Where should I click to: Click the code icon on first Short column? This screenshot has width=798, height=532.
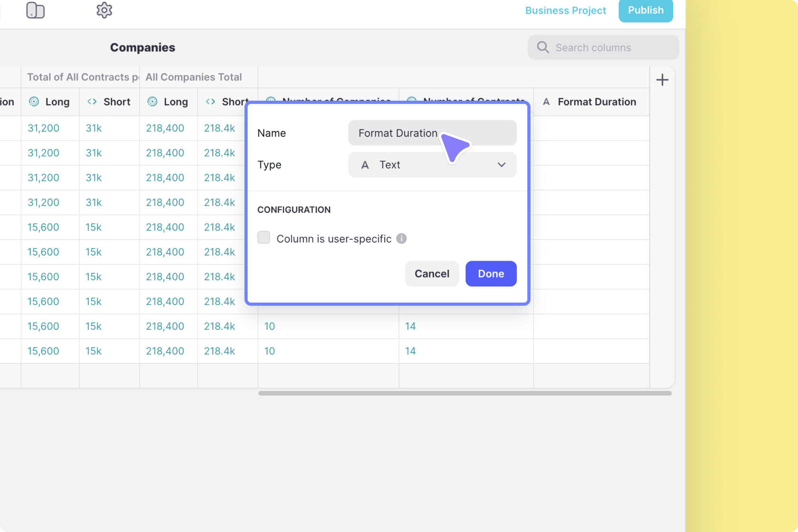(92, 102)
